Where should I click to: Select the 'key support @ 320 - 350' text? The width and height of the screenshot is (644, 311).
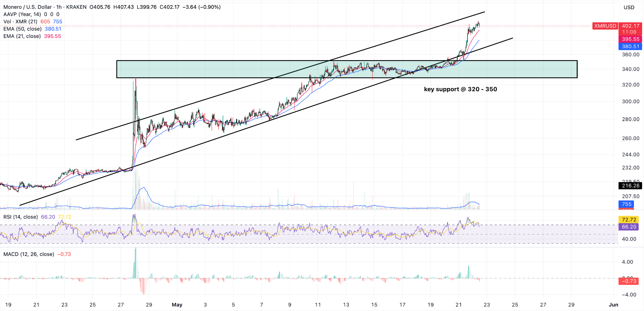coord(460,89)
